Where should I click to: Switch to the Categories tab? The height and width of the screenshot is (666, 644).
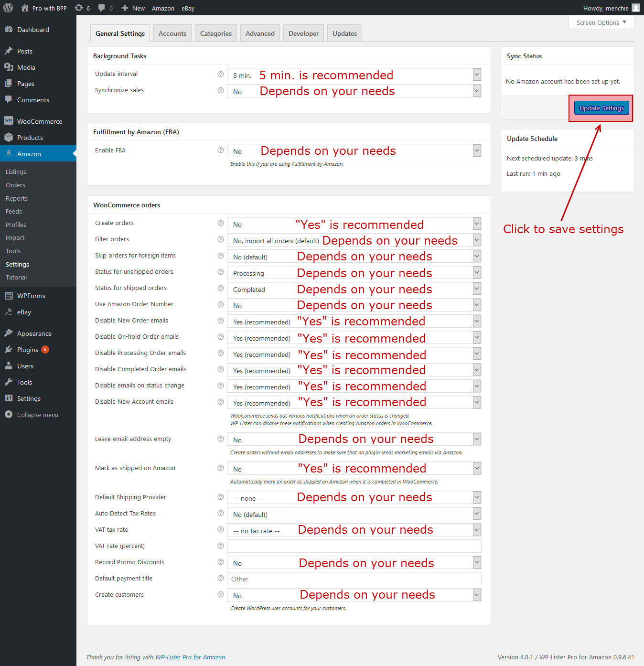click(x=216, y=33)
